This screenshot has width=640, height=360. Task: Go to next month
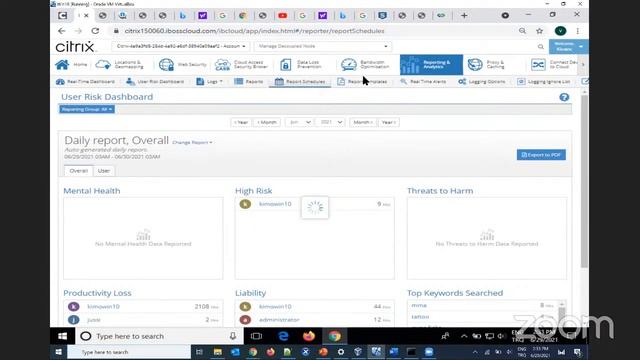coord(363,122)
